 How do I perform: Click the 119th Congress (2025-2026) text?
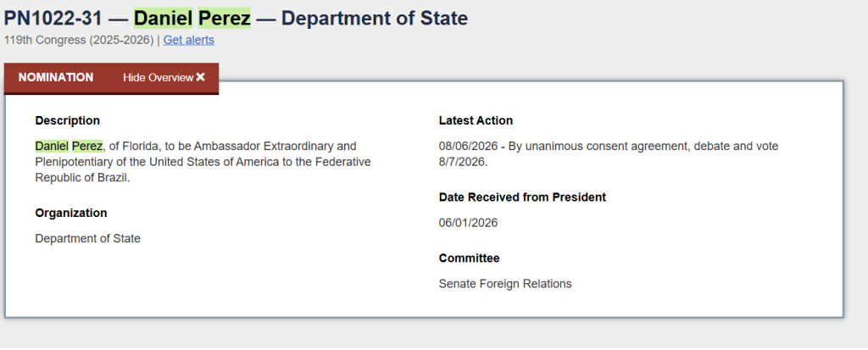pyautogui.click(x=79, y=40)
